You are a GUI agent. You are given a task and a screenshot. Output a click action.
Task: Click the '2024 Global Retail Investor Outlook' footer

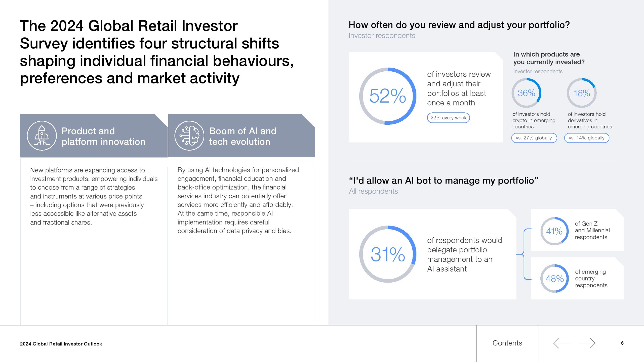click(61, 344)
